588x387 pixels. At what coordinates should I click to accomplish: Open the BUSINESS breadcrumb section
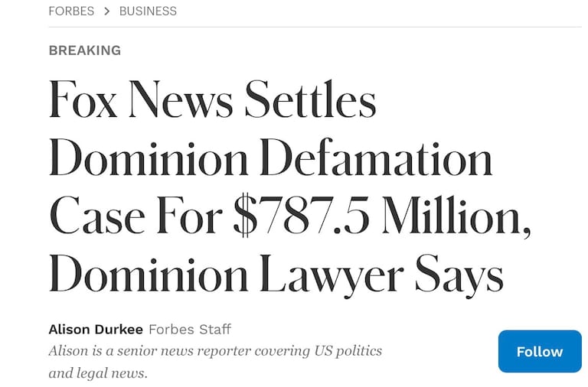148,11
